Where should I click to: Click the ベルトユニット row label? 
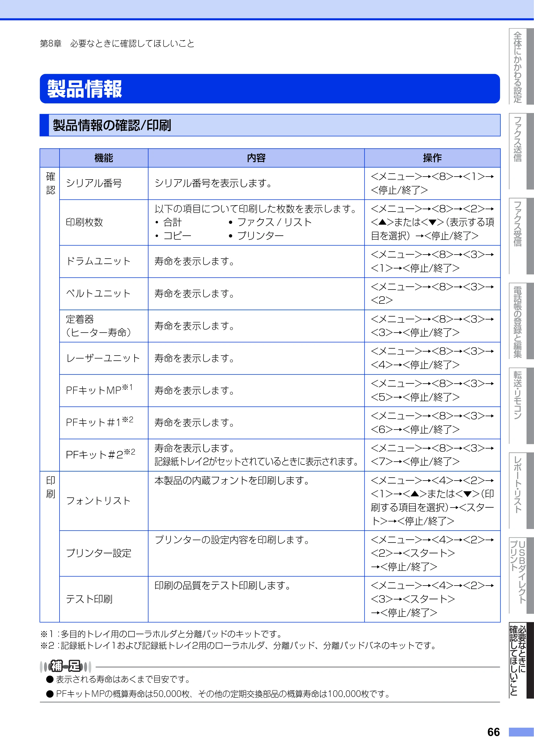tap(98, 294)
